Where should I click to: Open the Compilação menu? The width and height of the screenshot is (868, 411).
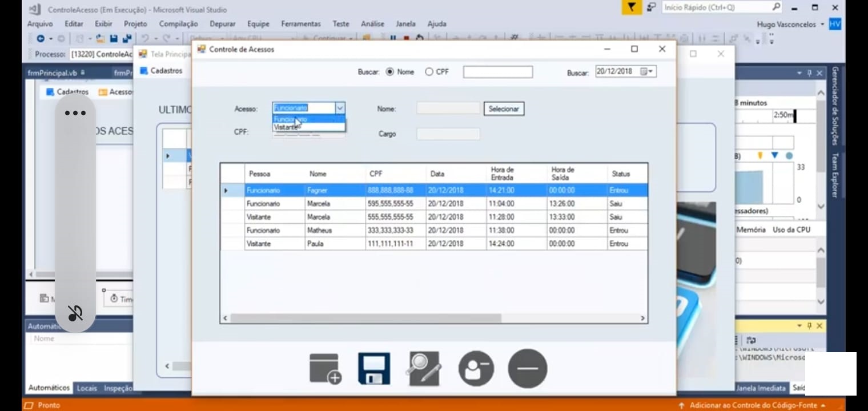tap(178, 24)
